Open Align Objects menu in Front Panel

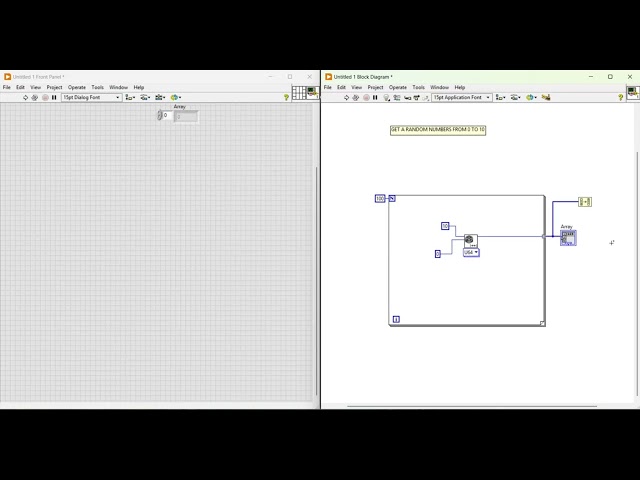tap(130, 98)
